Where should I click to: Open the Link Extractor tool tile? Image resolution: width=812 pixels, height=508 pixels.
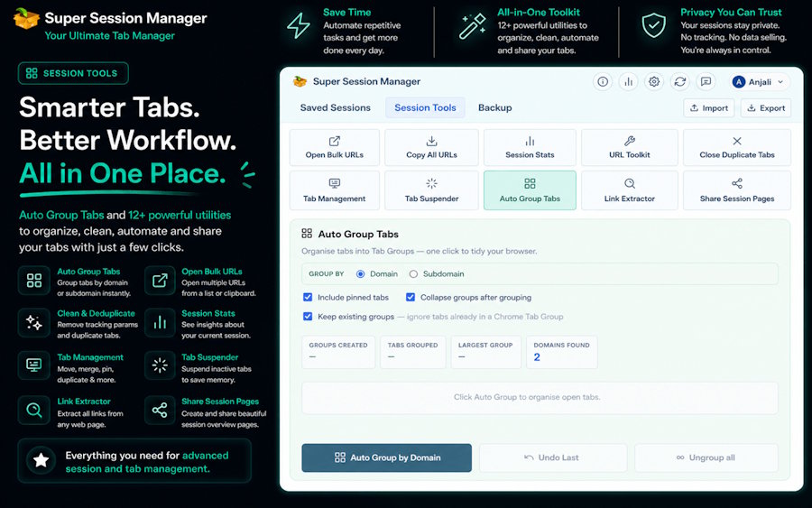(629, 190)
